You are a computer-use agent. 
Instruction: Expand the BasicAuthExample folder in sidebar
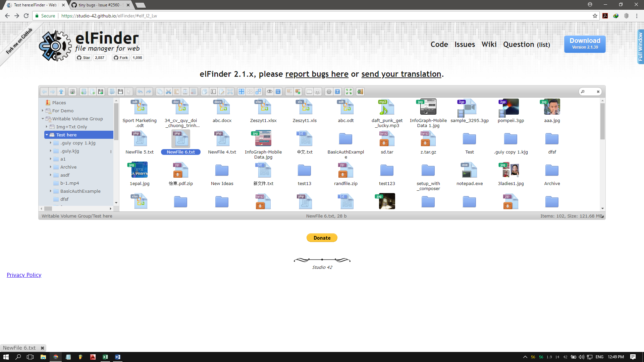pos(50,191)
